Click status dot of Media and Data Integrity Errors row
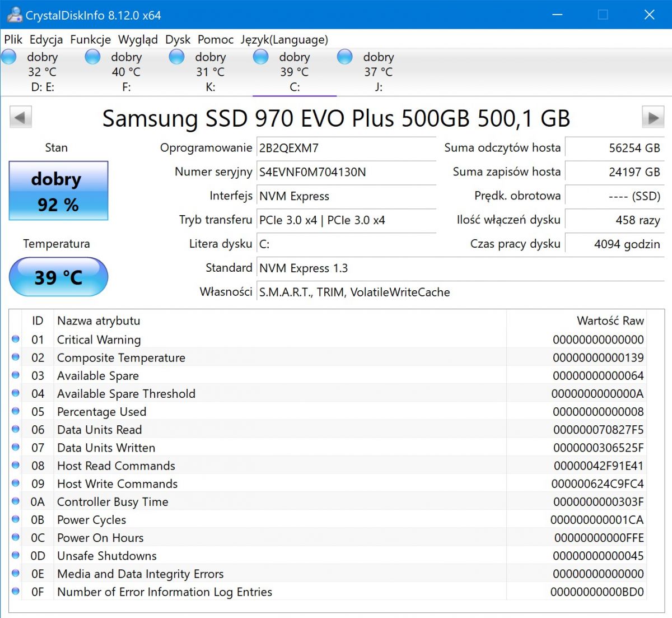This screenshot has height=618, width=672. (x=16, y=573)
